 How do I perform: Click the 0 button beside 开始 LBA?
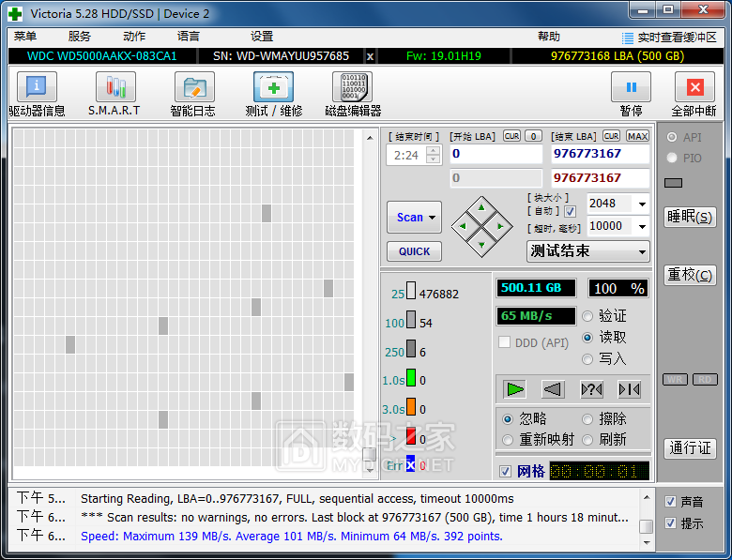533,136
